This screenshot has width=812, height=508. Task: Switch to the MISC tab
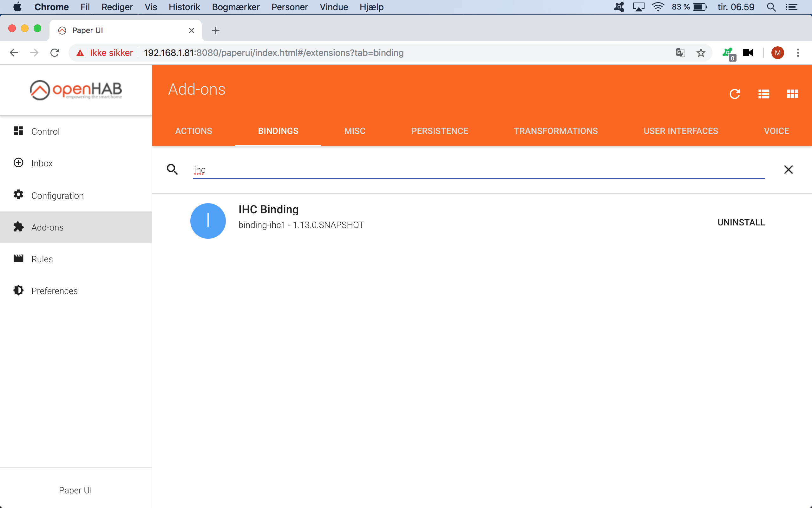[x=355, y=131]
